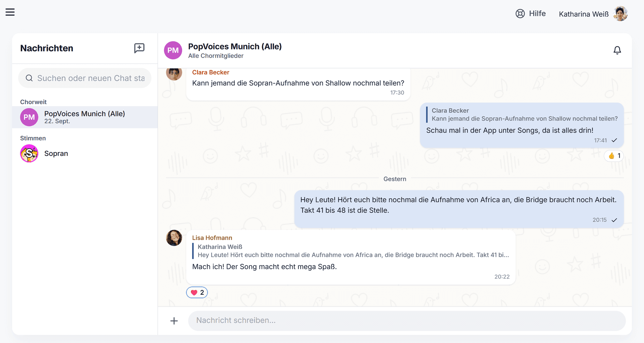Click the Hilfe lifebuoy icon
Viewport: 644px width, 343px height.
pyautogui.click(x=520, y=14)
